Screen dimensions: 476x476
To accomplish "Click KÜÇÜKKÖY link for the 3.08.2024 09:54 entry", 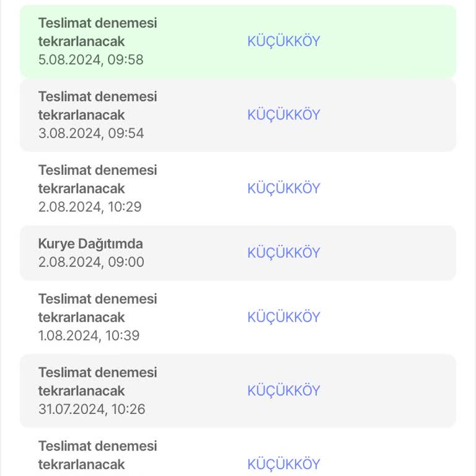I will click(283, 115).
